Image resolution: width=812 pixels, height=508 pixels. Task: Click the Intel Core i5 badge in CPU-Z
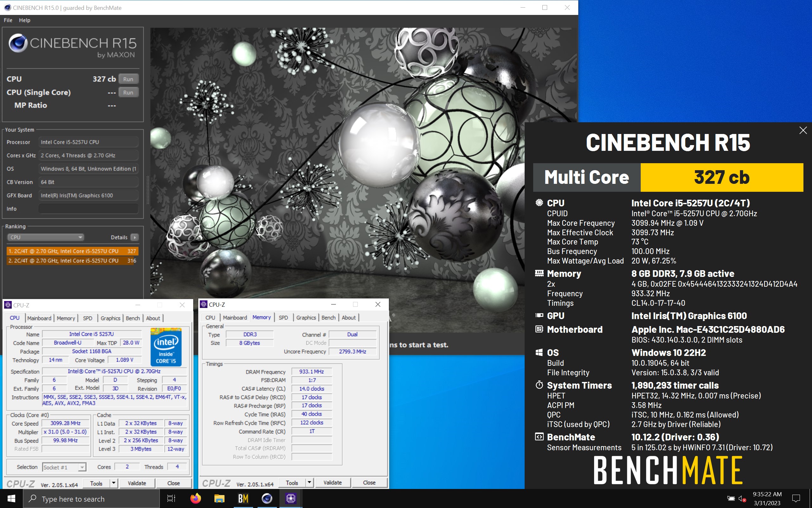pos(166,347)
